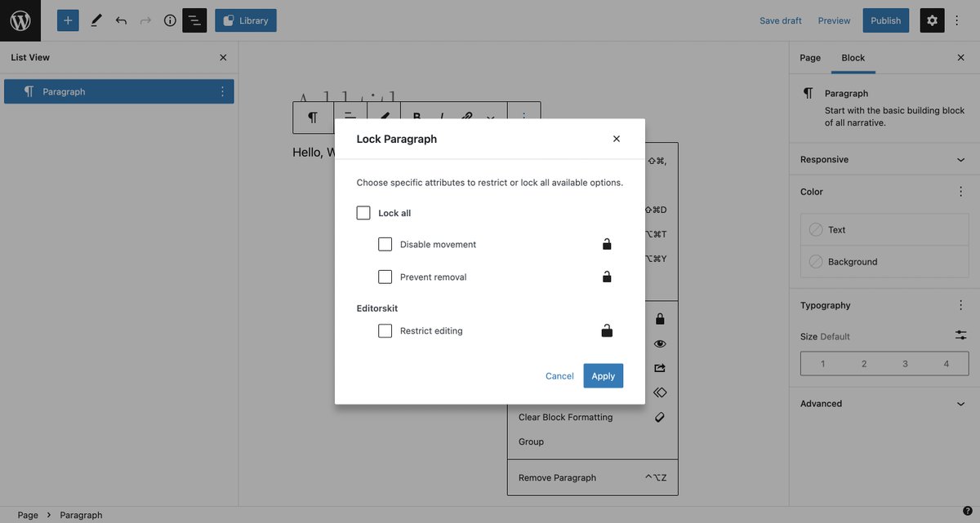
Task: Check the Lock all checkbox
Action: click(363, 213)
